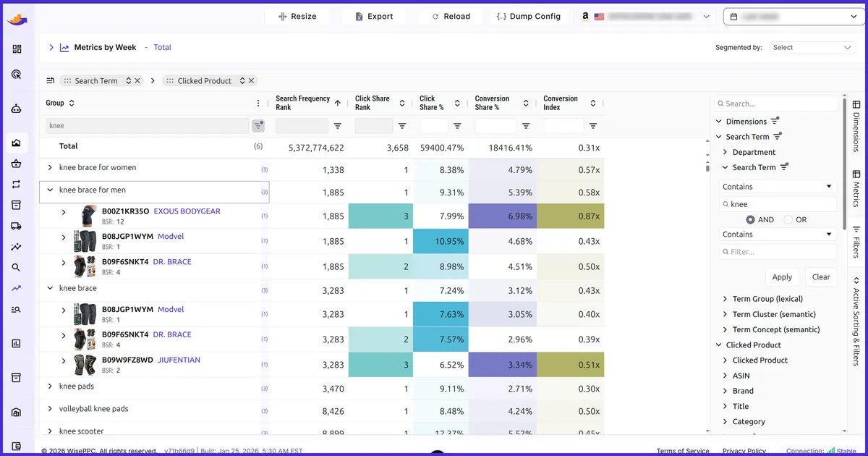The image size is (868, 456).
Task: Open the delivery truck sidebar icon
Action: (x=17, y=226)
